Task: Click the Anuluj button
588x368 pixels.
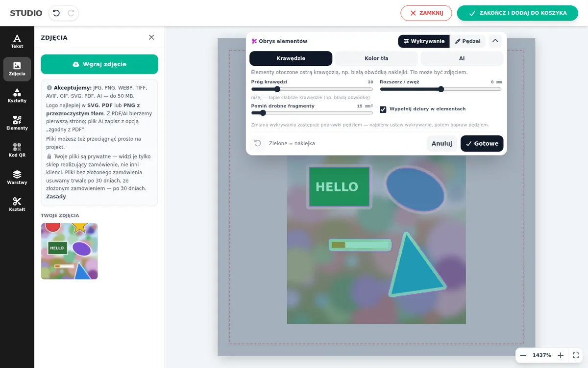Action: 442,143
